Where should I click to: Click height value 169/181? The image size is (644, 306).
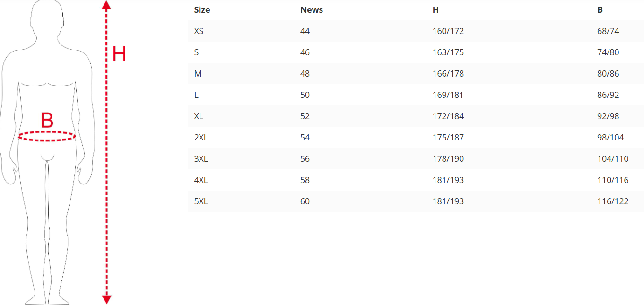448,95
